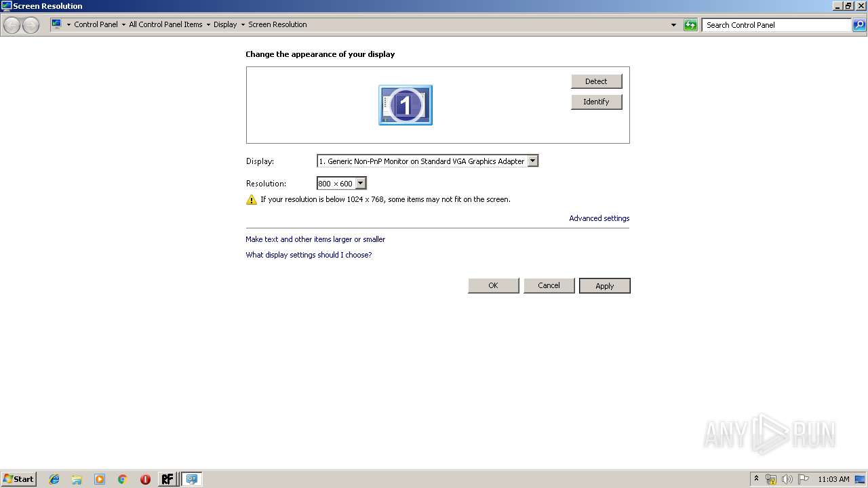Screen dimensions: 868x488
Task: Launch Internet Explorer from taskbar
Action: point(54,479)
